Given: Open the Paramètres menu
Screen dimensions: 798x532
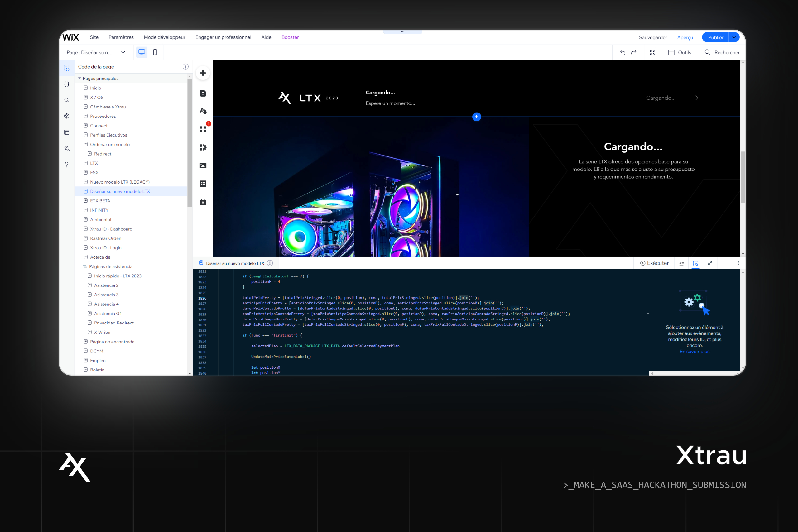Looking at the screenshot, I should pos(121,37).
